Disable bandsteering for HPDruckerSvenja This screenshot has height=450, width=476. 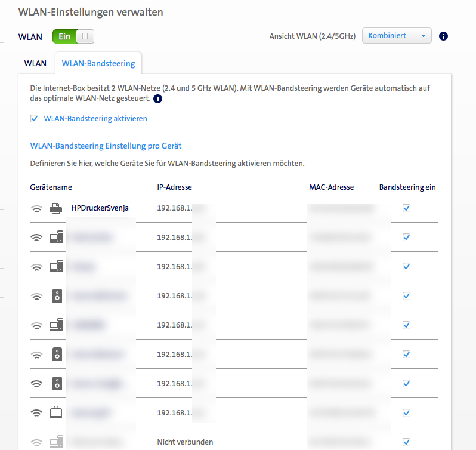click(x=406, y=208)
